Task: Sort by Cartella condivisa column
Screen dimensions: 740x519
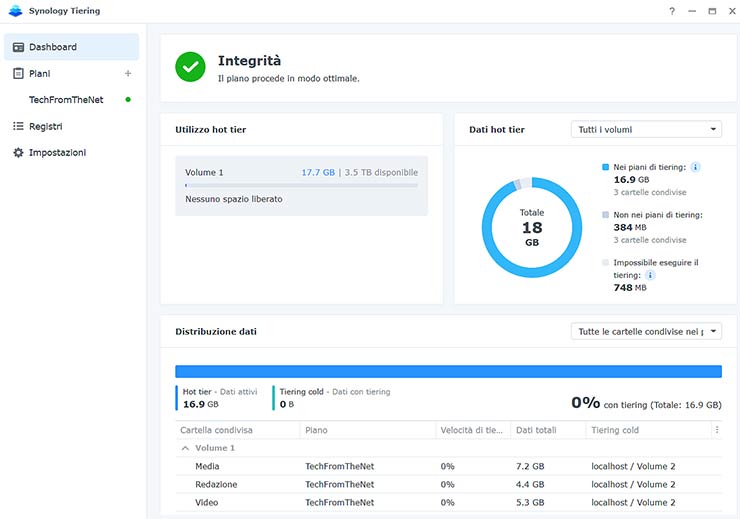Action: pyautogui.click(x=237, y=430)
